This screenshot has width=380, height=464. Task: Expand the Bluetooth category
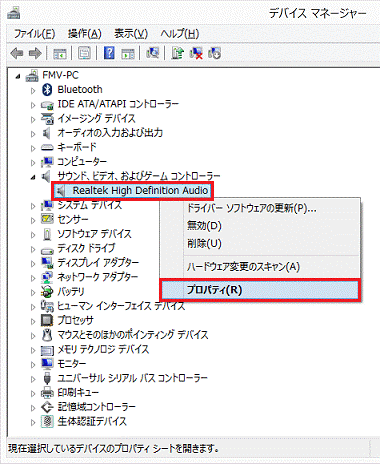(x=33, y=90)
